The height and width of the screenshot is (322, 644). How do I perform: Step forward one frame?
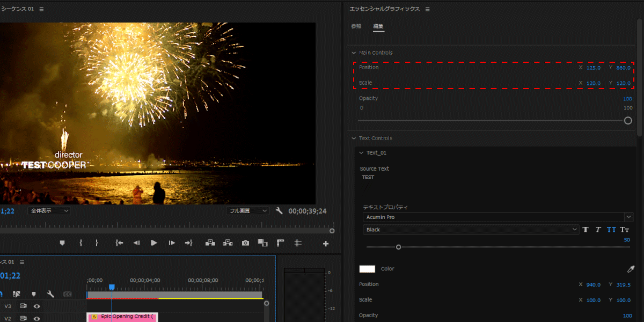click(172, 243)
